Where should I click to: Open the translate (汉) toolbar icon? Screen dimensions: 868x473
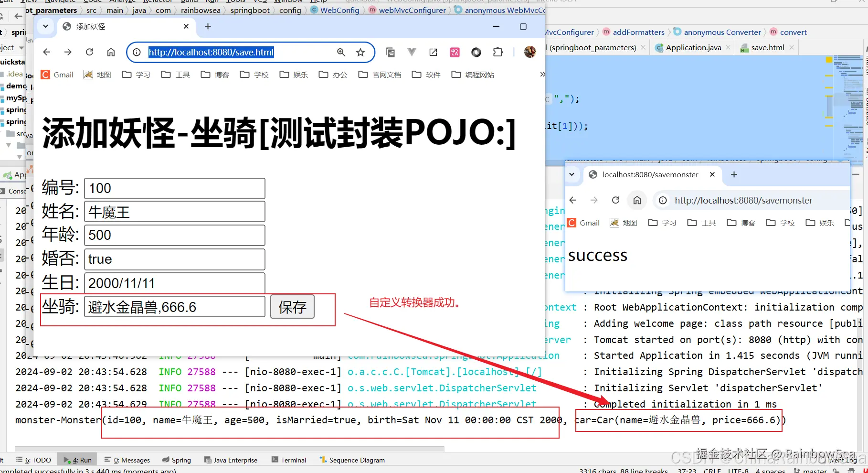coord(455,52)
